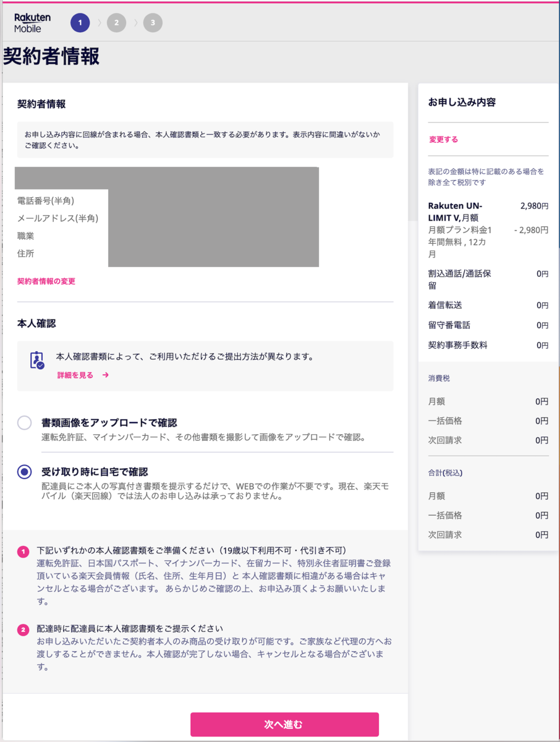Click pink numbered badge 2 in instructions
This screenshot has height=742, width=560.
click(23, 630)
